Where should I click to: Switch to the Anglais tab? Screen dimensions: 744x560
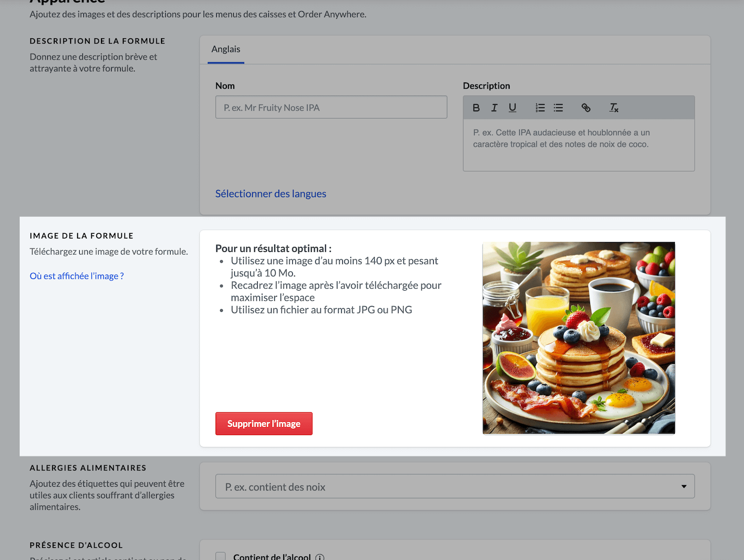226,49
